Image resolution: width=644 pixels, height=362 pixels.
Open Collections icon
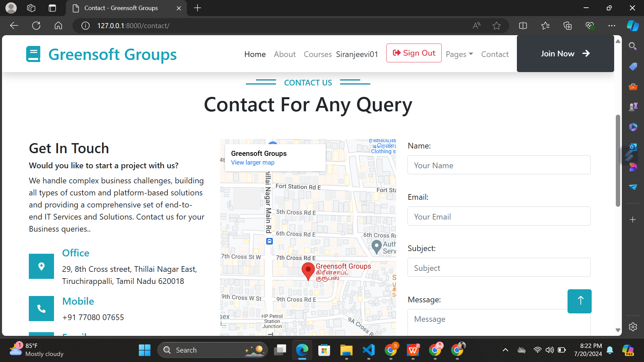coord(568,26)
